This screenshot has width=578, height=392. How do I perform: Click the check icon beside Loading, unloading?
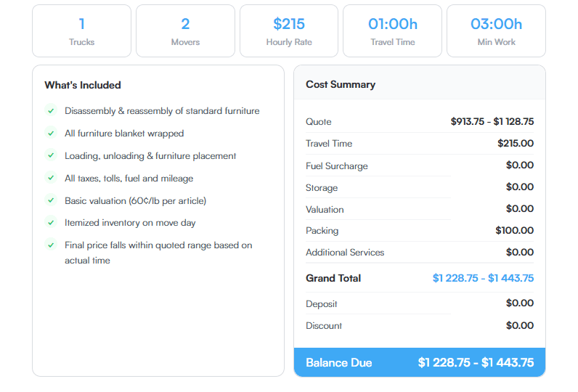pos(51,155)
